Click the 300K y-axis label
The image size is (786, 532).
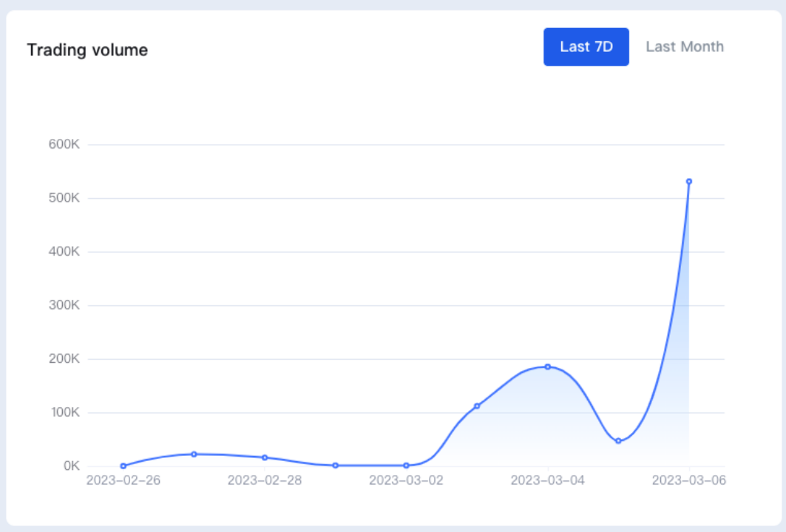click(x=64, y=305)
